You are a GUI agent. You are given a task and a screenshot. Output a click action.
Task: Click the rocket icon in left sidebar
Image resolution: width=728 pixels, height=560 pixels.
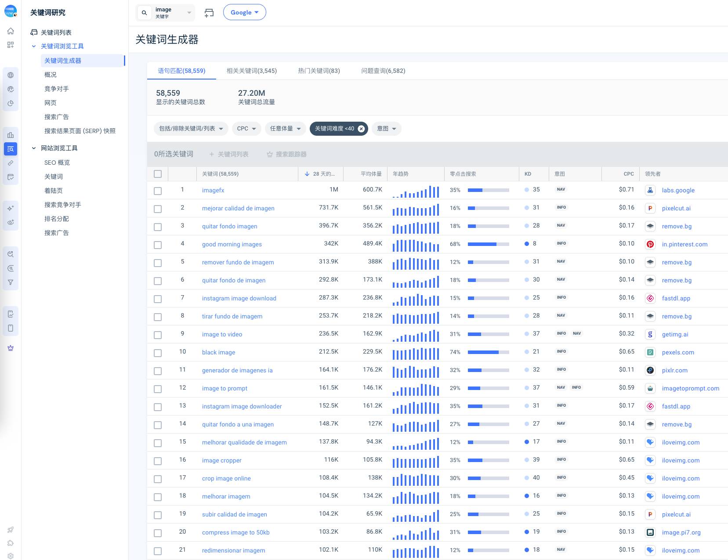point(11,530)
